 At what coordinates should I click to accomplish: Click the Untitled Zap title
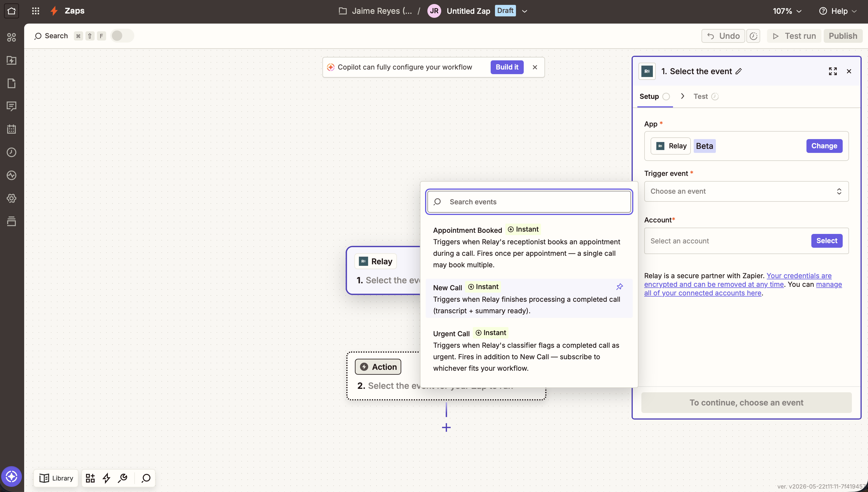(468, 11)
